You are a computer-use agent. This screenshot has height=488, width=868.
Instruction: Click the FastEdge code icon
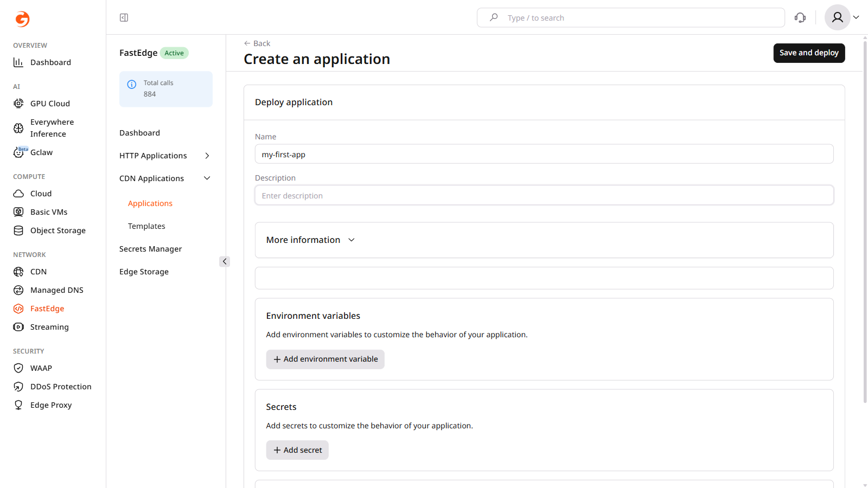tap(18, 309)
